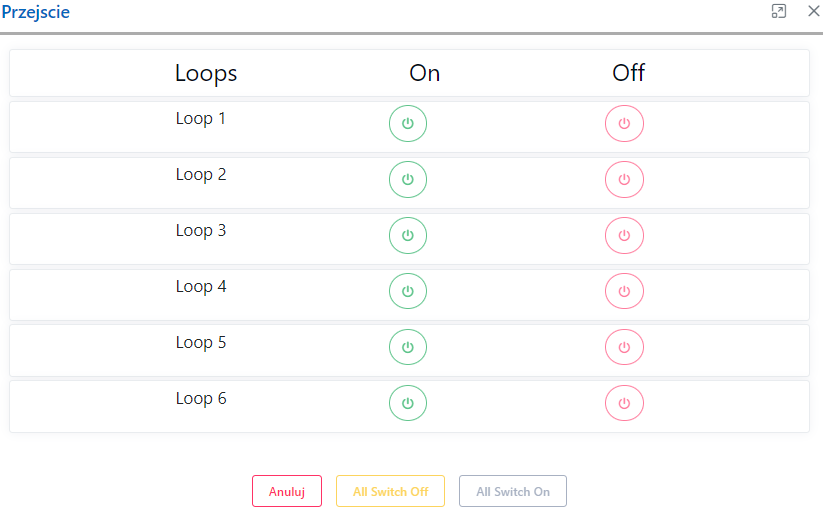823x509 pixels.
Task: Click the Loops column header
Action: point(206,73)
